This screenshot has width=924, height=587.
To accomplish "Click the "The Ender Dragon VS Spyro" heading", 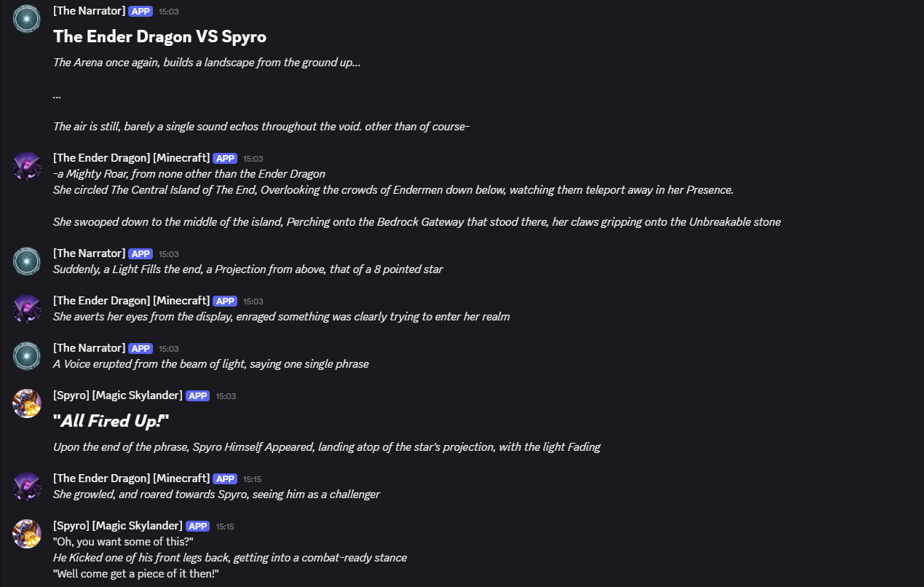I will pos(159,36).
